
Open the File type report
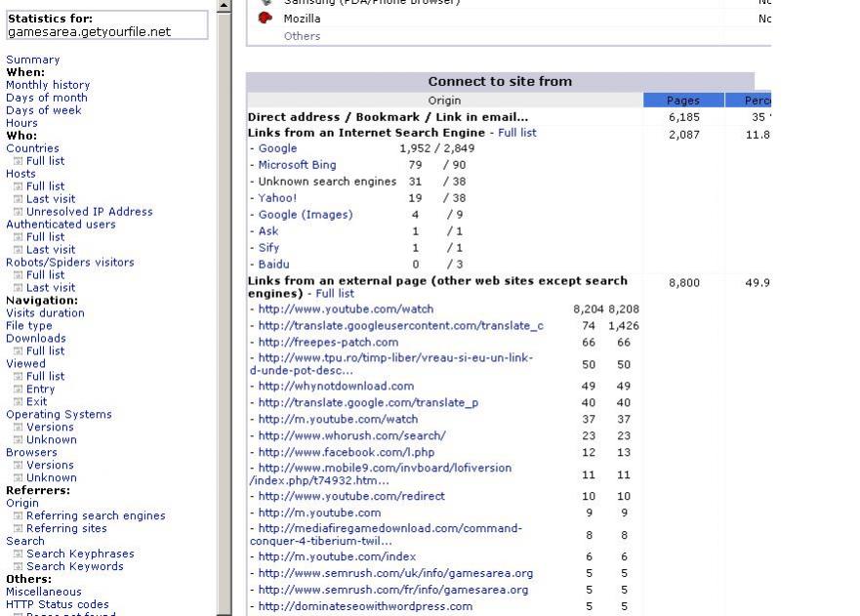29,326
